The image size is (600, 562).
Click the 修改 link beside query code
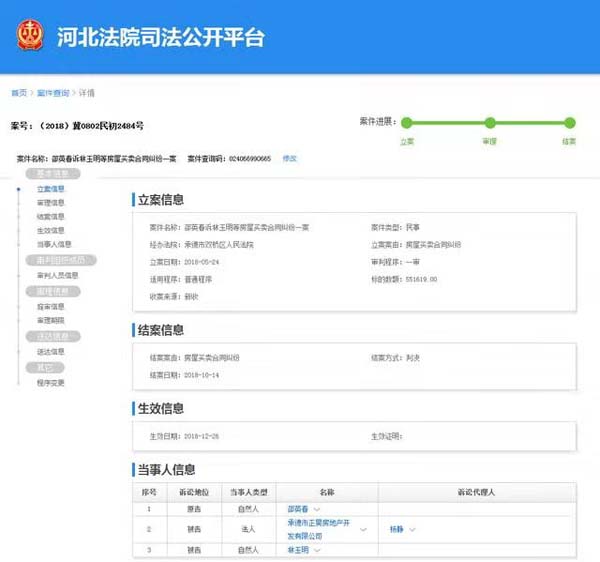coord(290,158)
